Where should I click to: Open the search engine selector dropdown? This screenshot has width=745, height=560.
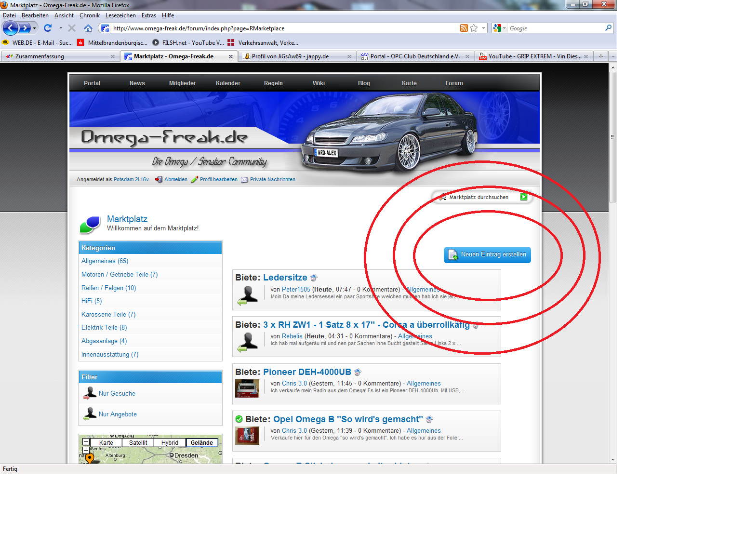coord(504,28)
